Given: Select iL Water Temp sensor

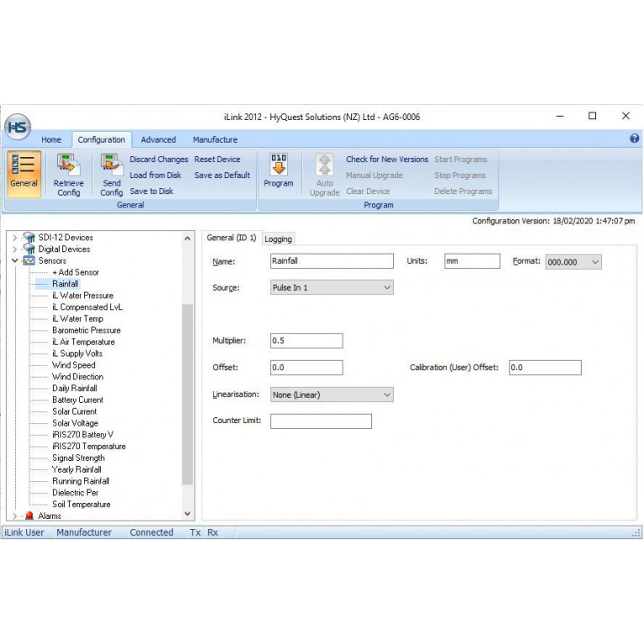Looking at the screenshot, I should (x=77, y=319).
